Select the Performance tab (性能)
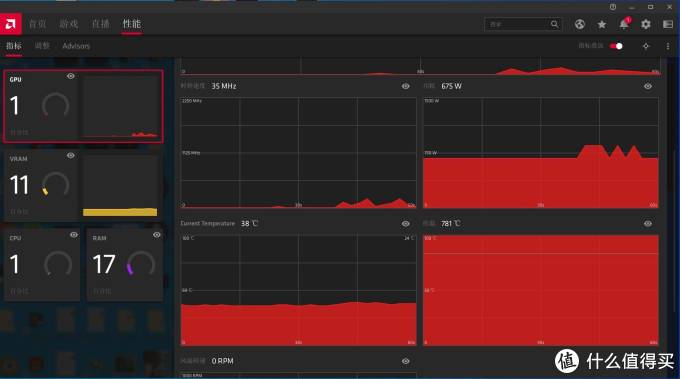 click(131, 24)
